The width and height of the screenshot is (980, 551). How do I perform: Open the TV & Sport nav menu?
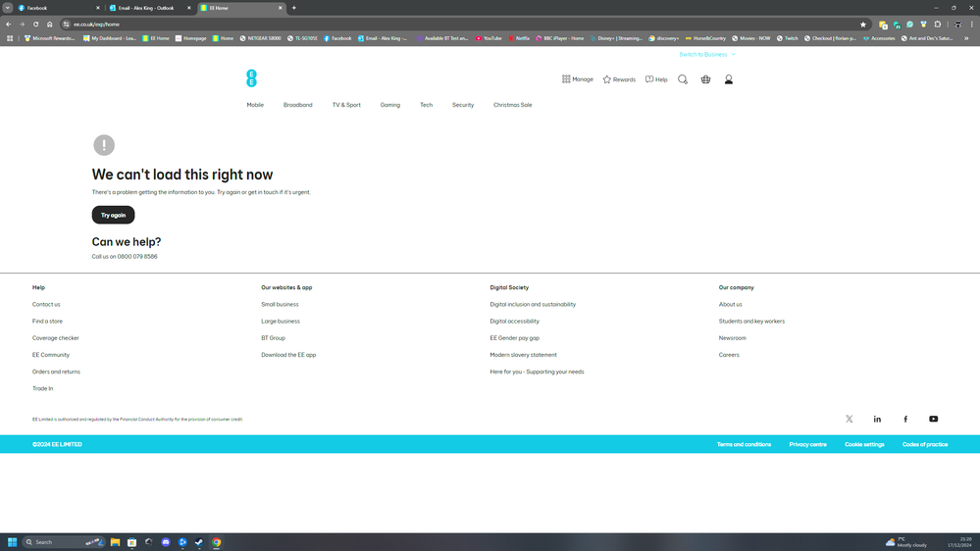coord(346,105)
